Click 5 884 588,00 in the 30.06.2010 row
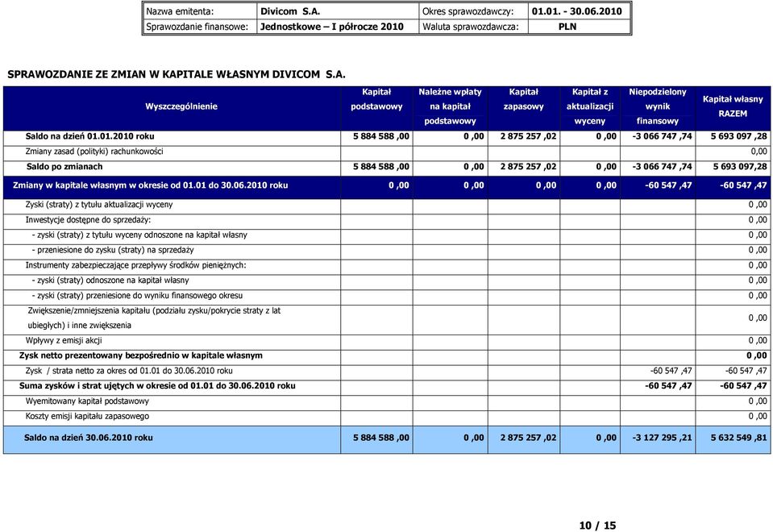Screen dimensions: 773x532 click(381, 438)
